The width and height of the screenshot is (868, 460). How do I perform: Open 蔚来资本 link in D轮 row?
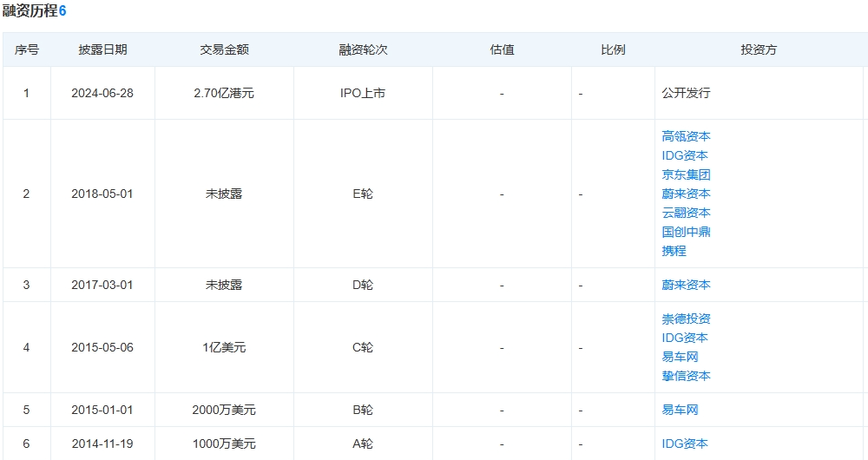click(x=686, y=285)
